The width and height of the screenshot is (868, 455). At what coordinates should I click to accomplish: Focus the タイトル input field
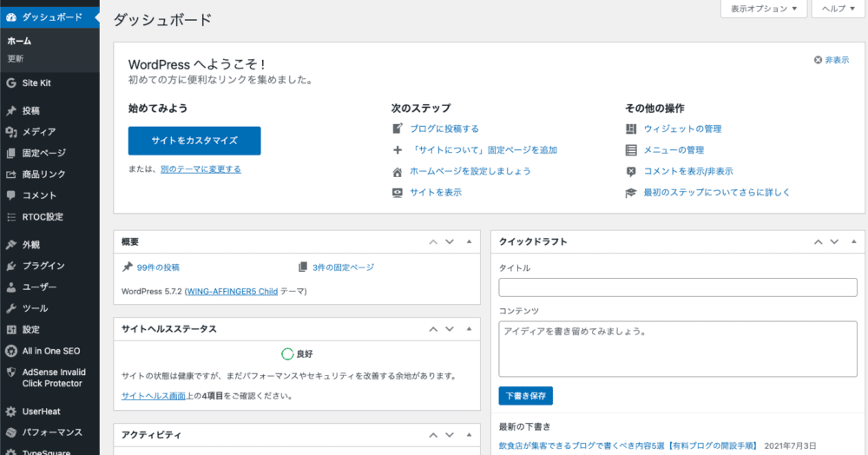coord(678,287)
